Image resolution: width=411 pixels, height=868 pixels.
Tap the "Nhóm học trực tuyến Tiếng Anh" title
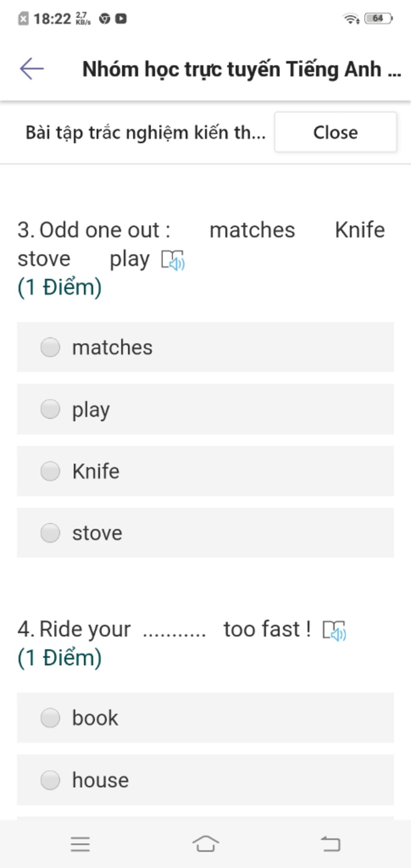tap(241, 69)
